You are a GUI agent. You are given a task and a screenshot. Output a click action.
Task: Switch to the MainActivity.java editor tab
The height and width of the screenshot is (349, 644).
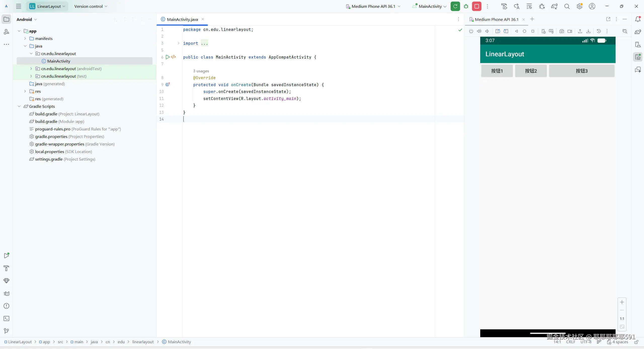(182, 19)
